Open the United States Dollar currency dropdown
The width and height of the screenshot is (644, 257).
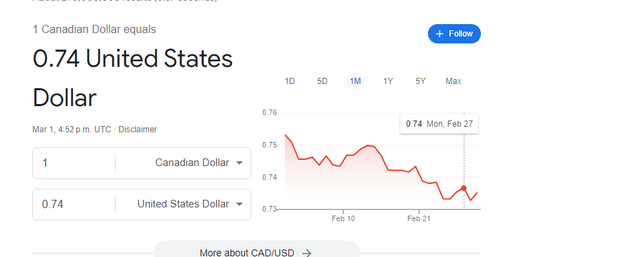[184, 204]
